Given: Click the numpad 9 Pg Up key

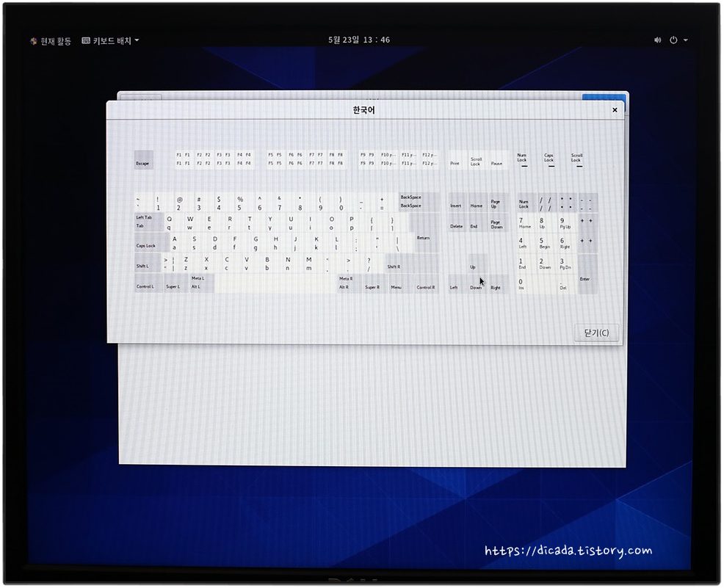Looking at the screenshot, I should click(x=567, y=222).
